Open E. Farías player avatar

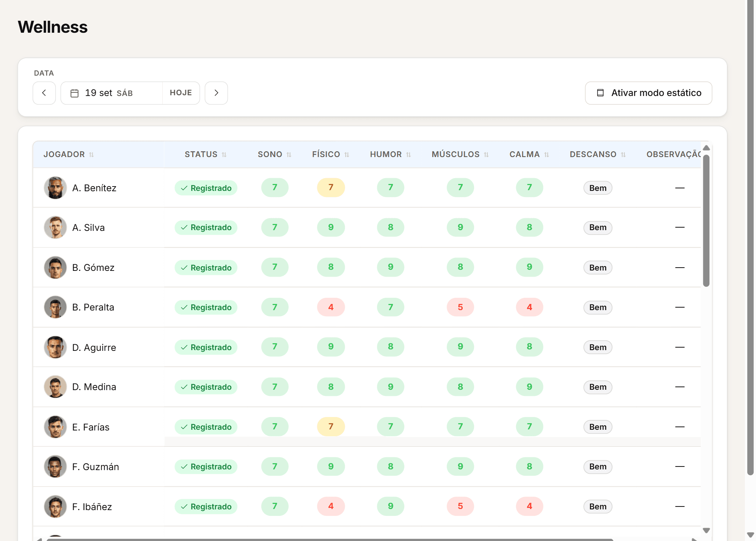(55, 427)
